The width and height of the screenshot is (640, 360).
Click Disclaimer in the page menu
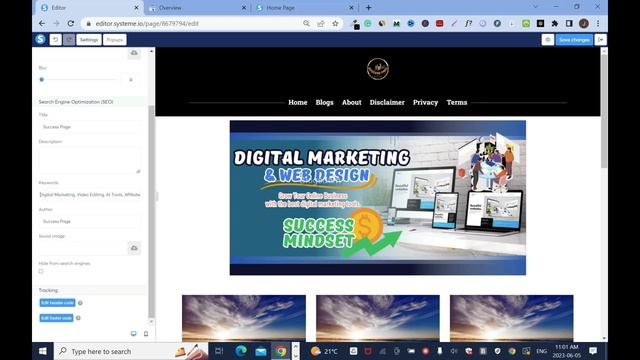387,102
